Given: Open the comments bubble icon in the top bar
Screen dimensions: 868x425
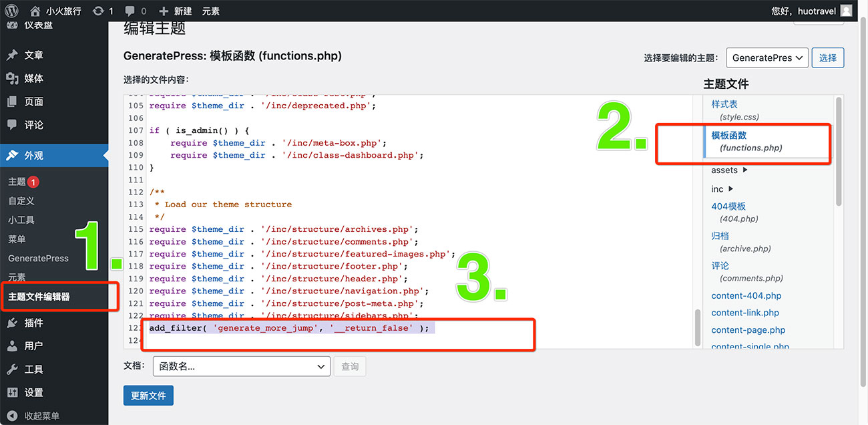Looking at the screenshot, I should pos(130,11).
